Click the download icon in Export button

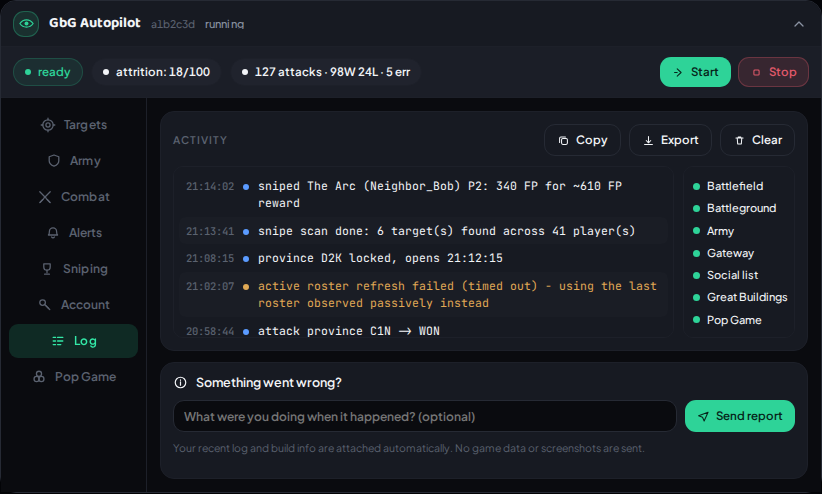pyautogui.click(x=648, y=141)
